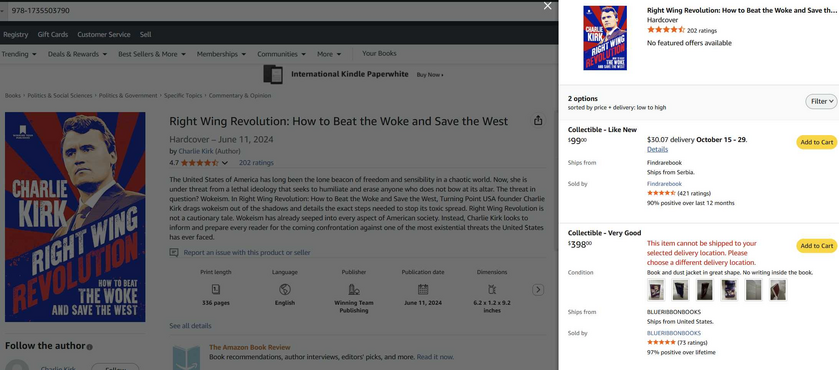Expand the Trending menu
The image size is (839, 370).
pyautogui.click(x=19, y=54)
